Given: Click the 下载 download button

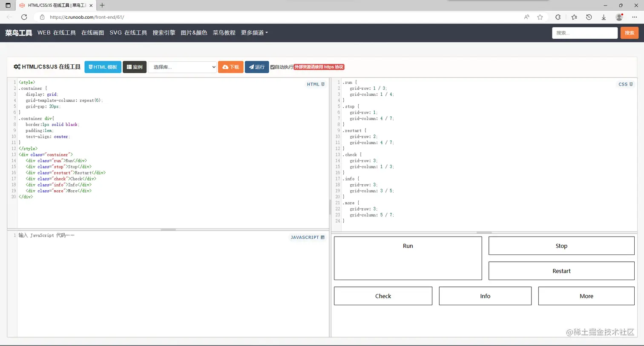Looking at the screenshot, I should pos(231,67).
